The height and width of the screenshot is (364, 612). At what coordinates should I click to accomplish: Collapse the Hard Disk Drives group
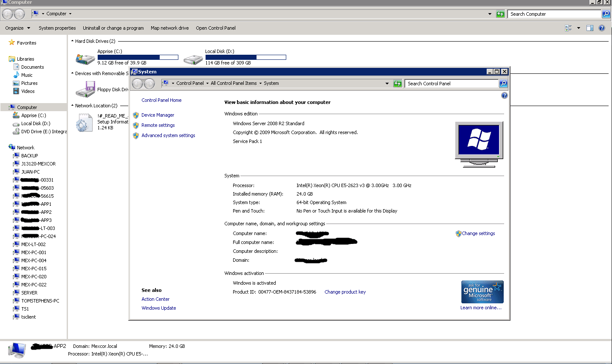72,41
